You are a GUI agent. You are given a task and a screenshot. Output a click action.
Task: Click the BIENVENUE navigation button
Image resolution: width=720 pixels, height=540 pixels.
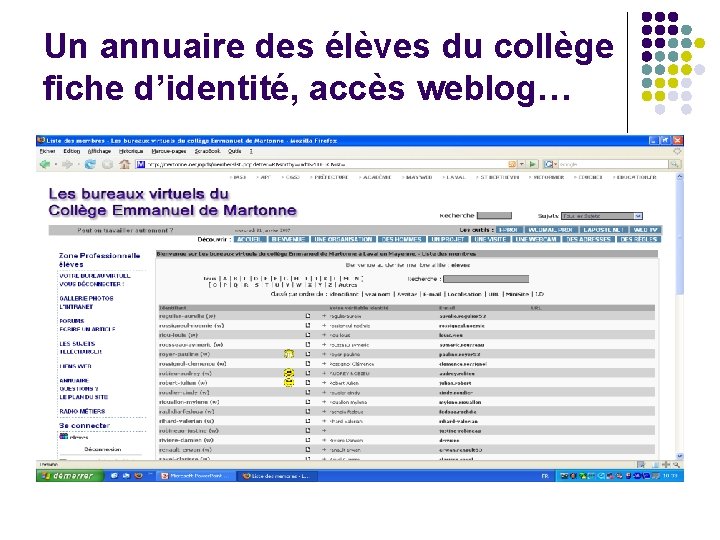coord(288,239)
